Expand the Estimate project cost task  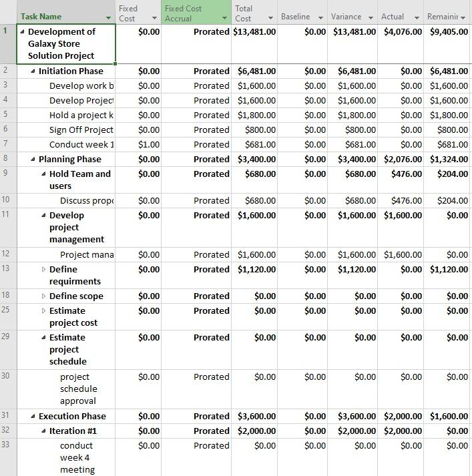[43, 310]
